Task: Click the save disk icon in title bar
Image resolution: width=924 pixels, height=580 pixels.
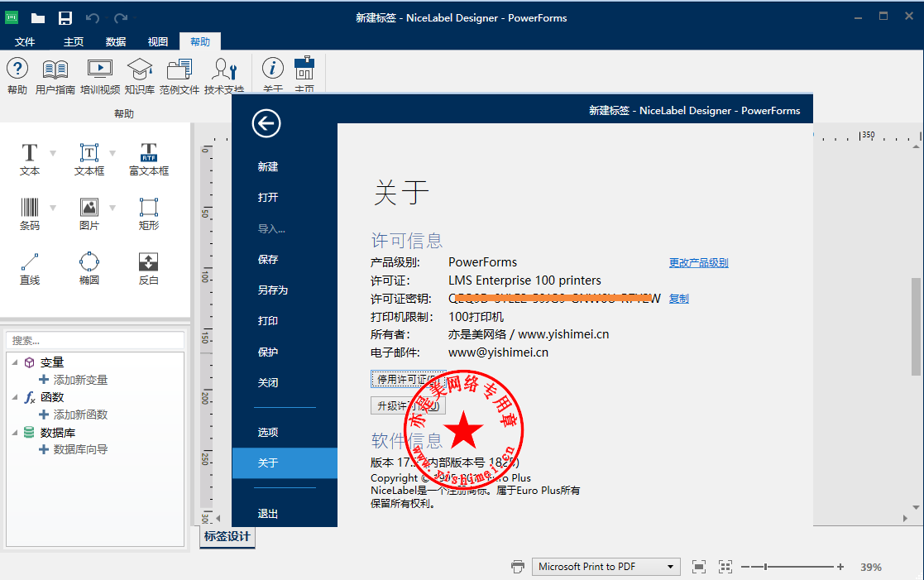Action: (x=65, y=18)
